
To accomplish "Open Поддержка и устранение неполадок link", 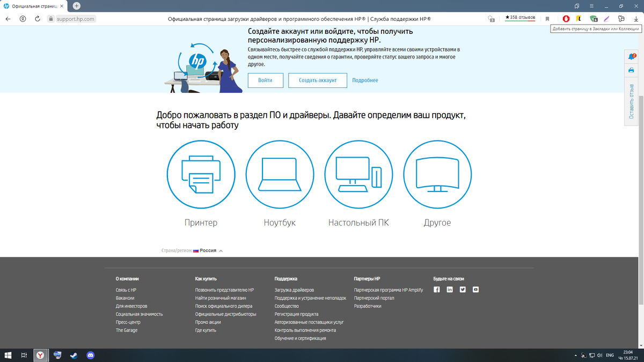I will [311, 298].
